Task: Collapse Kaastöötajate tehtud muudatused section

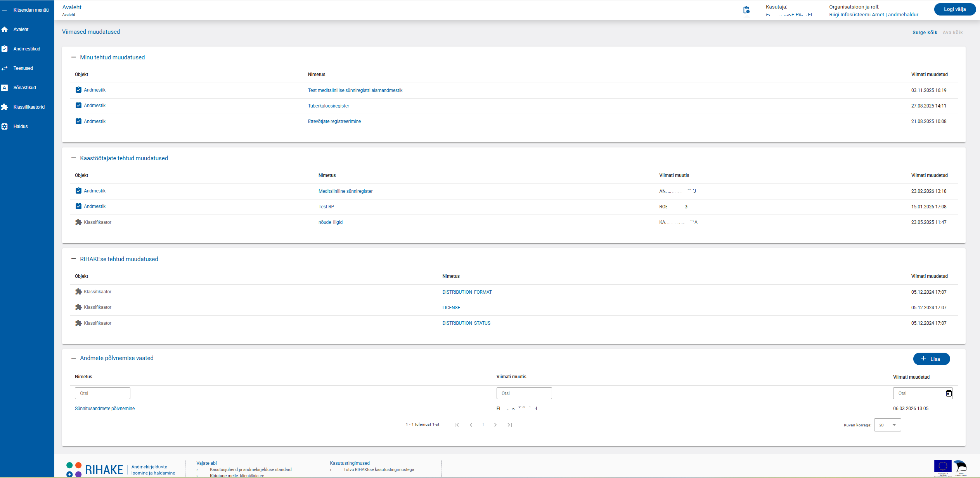Action: tap(74, 158)
